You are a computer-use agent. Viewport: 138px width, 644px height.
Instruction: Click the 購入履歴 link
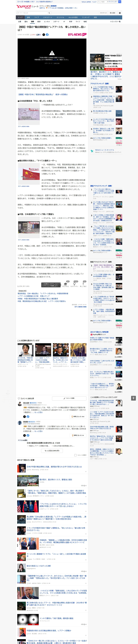[x=112, y=13]
